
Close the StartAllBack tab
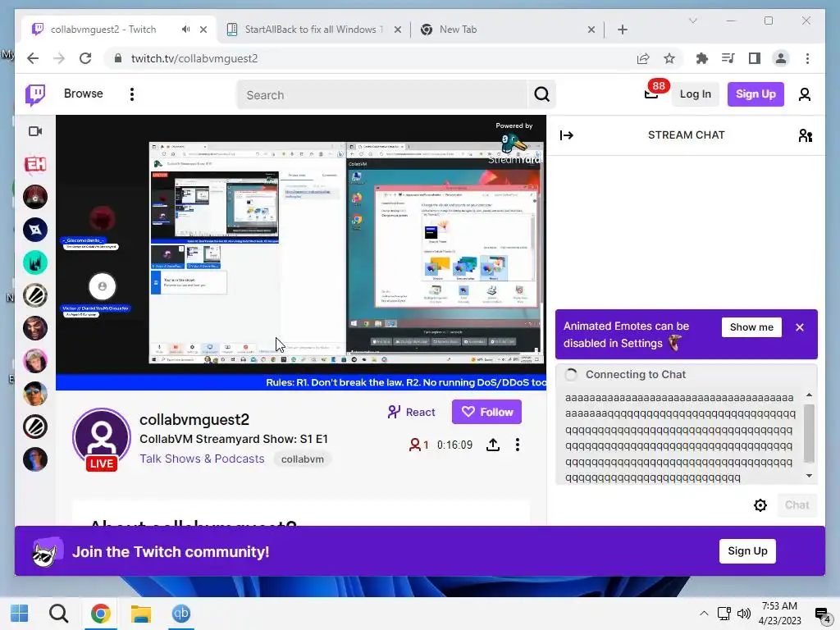(x=398, y=30)
